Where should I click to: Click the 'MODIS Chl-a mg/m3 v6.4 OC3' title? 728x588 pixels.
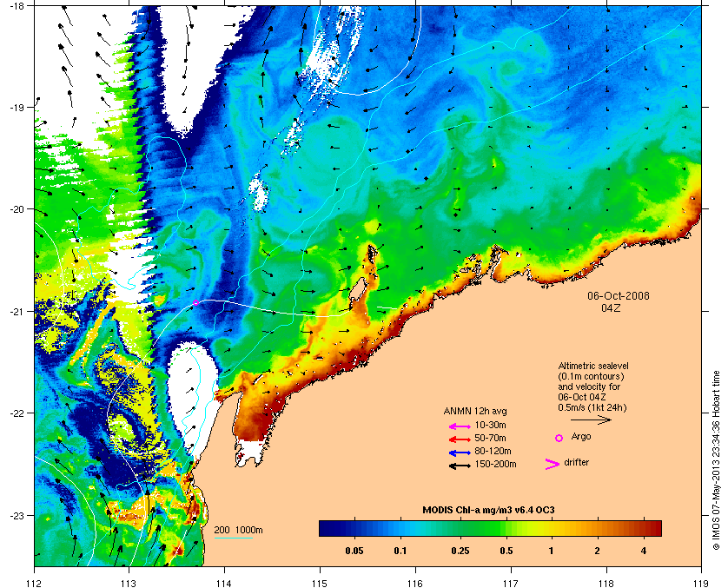(x=488, y=510)
